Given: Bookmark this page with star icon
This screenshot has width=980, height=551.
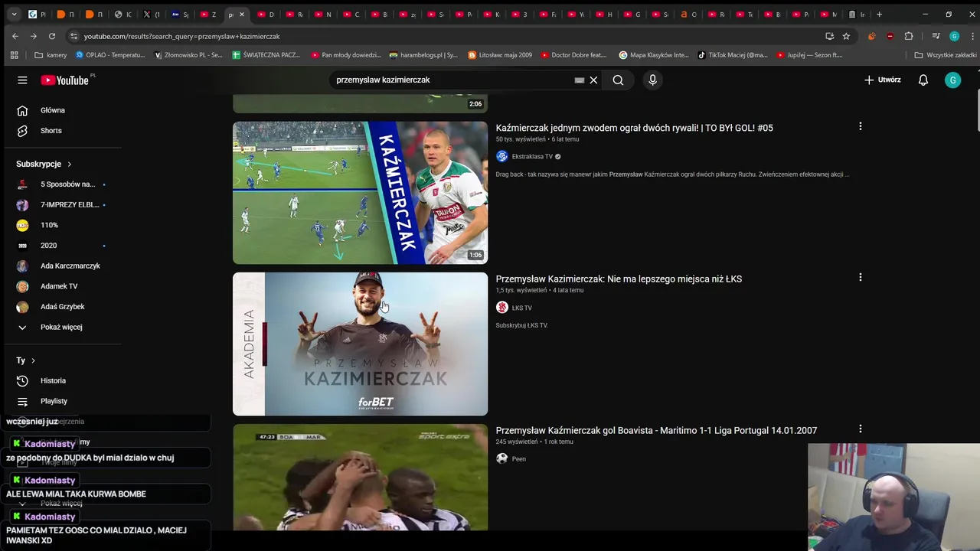Looking at the screenshot, I should click(x=846, y=36).
